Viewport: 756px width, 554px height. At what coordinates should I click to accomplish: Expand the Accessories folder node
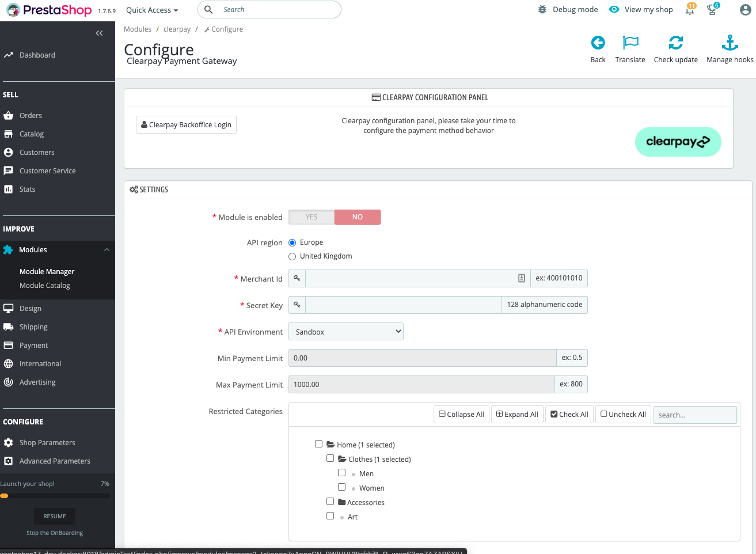pos(341,502)
